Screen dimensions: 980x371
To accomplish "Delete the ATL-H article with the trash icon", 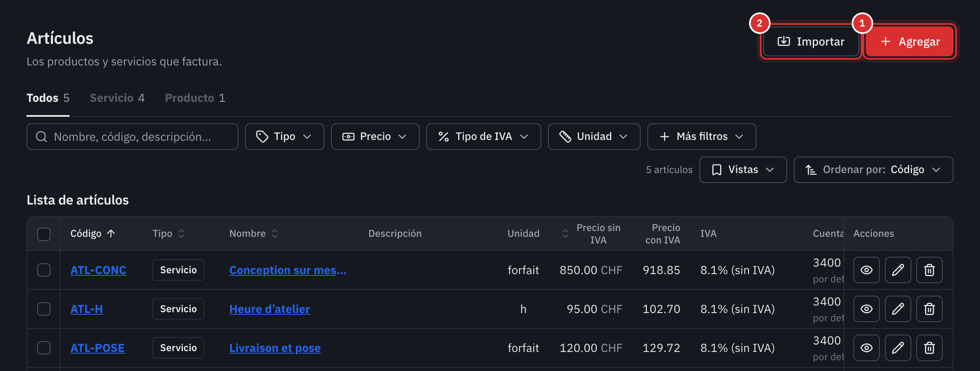I will pyautogui.click(x=929, y=309).
